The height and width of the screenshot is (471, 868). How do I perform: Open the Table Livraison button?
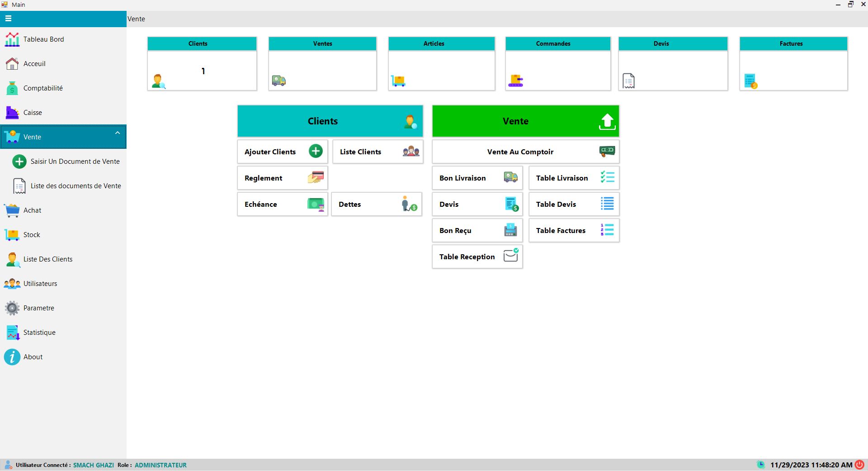(574, 178)
